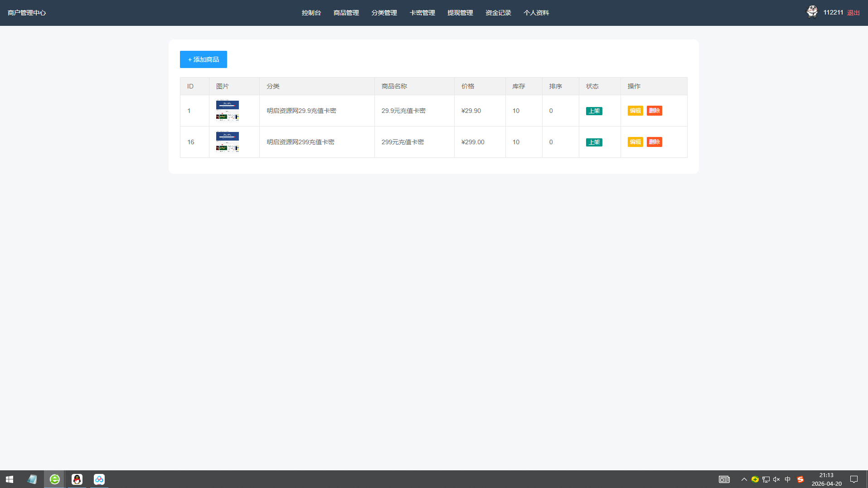The image size is (868, 488).
Task: Open 卡密管理 navigation menu
Action: click(x=422, y=13)
